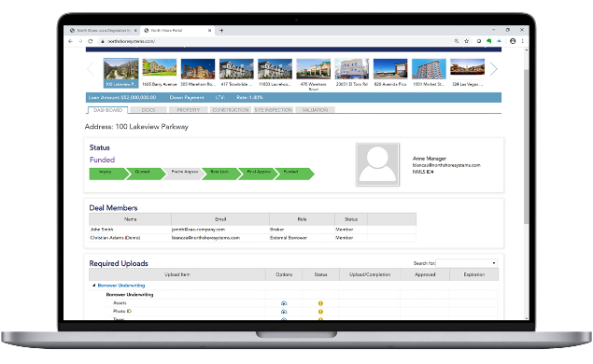Click the Loan Amount text in blue bar
Viewport: 593px width, 364px height.
tap(122, 97)
